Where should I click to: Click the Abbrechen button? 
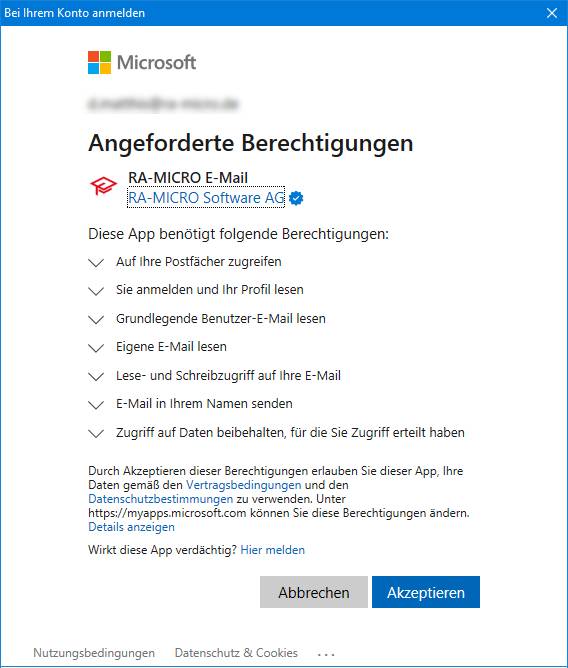(314, 592)
